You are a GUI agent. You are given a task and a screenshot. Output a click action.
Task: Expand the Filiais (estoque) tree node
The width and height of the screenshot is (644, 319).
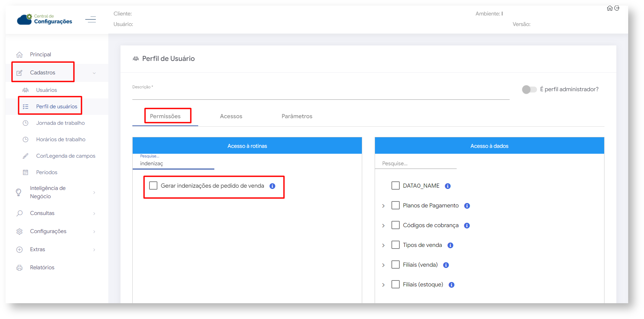coord(384,285)
